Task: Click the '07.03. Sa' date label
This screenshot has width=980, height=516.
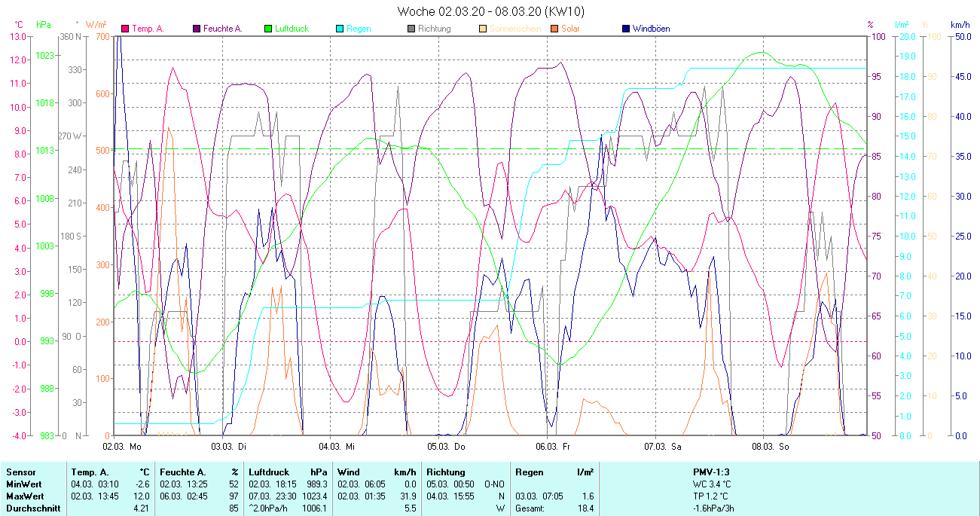Action: (662, 447)
